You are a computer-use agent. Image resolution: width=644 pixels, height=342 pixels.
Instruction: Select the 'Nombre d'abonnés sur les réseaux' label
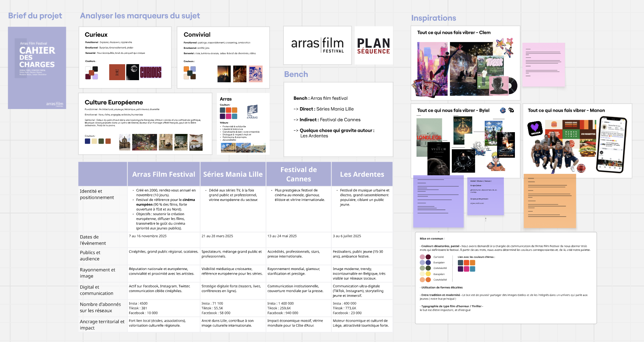[100, 307]
